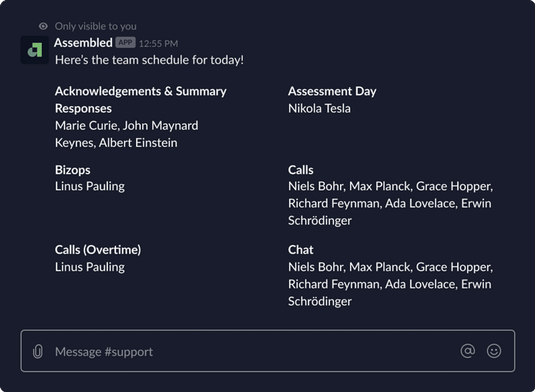Click the 'Only visible to you' label

tap(95, 26)
